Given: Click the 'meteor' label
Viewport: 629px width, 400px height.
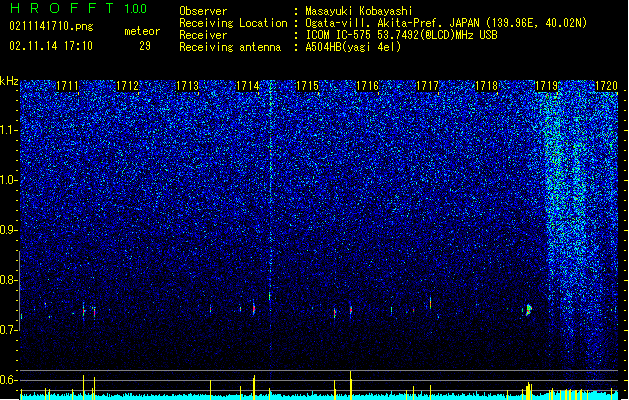Looking at the screenshot, I should tap(142, 31).
